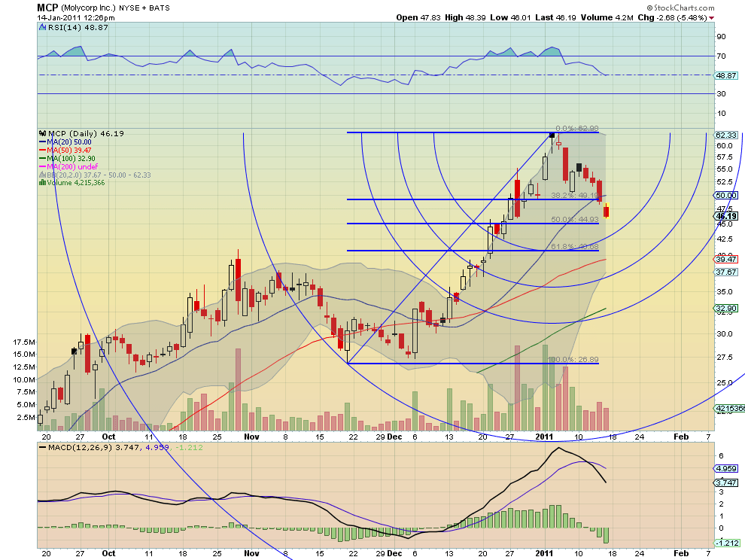745x560 pixels.
Task: Click the MA(100) 32.90 legend entry
Action: tap(71, 158)
